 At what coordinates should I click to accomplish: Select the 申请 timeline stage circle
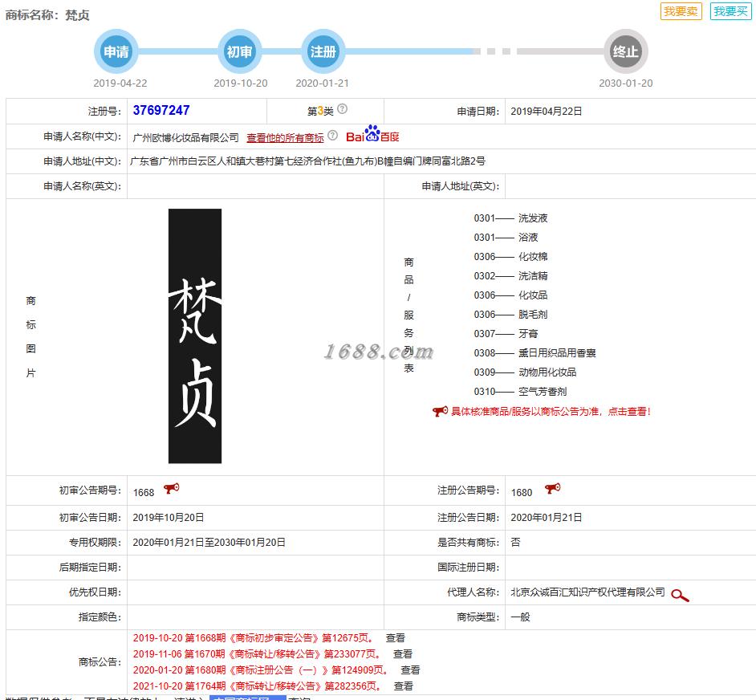[x=116, y=51]
